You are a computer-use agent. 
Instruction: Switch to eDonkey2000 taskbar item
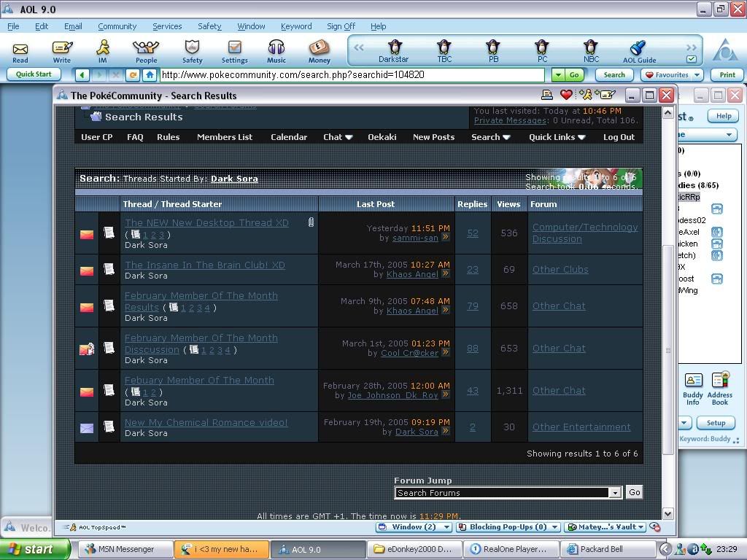(414, 549)
